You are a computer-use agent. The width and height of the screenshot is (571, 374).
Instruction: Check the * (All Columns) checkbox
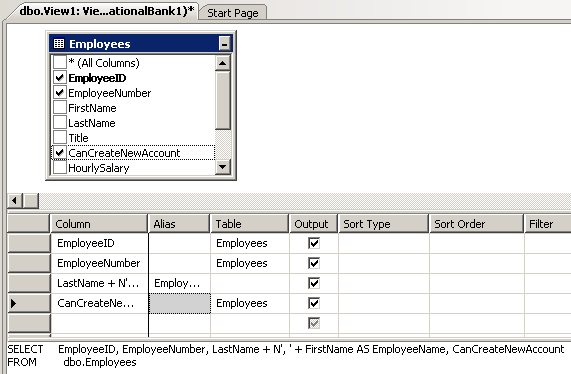(60, 63)
